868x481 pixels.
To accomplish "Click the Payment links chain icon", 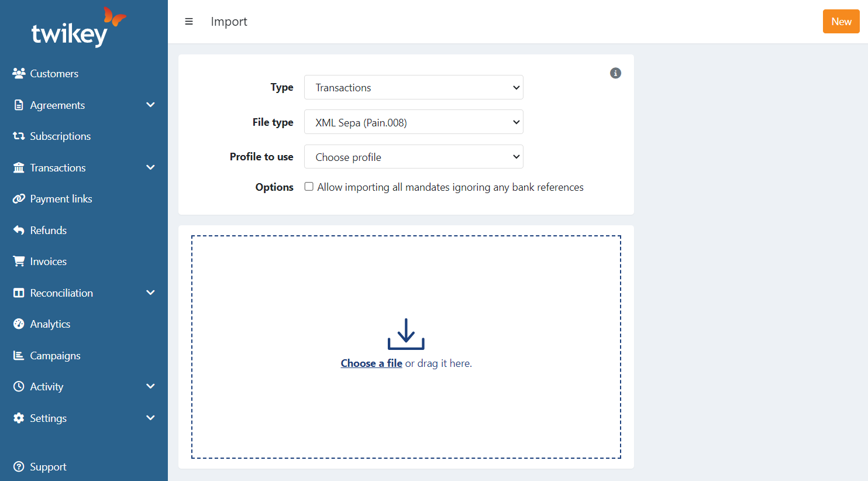I will 19,199.
